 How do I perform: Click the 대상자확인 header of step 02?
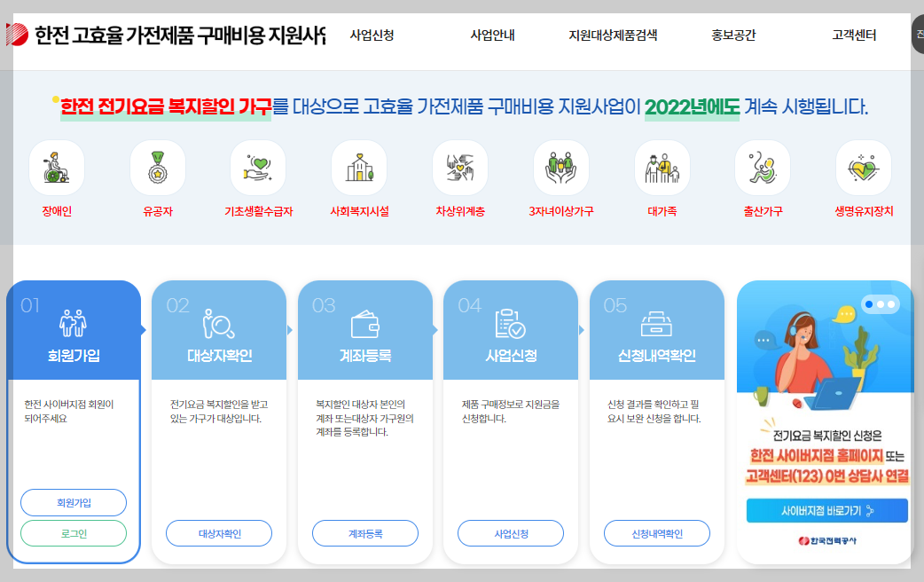click(219, 355)
